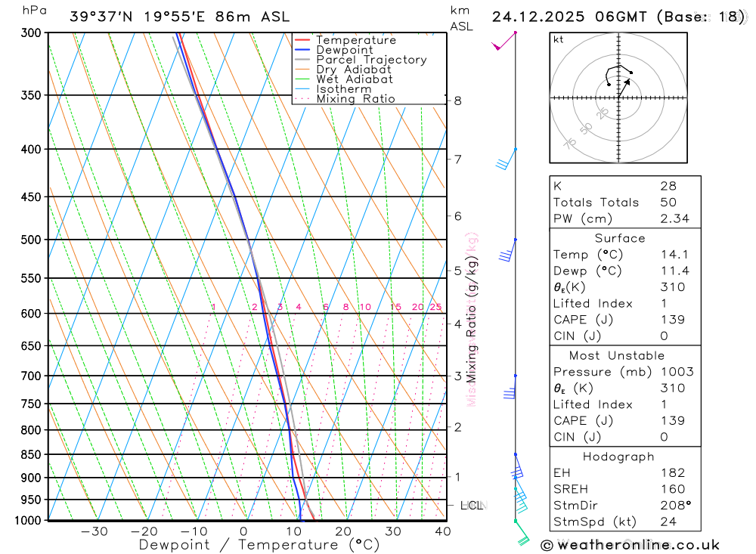The width and height of the screenshot is (756, 554).
Task: Click the 8 km altitude label
Action: 457,101
